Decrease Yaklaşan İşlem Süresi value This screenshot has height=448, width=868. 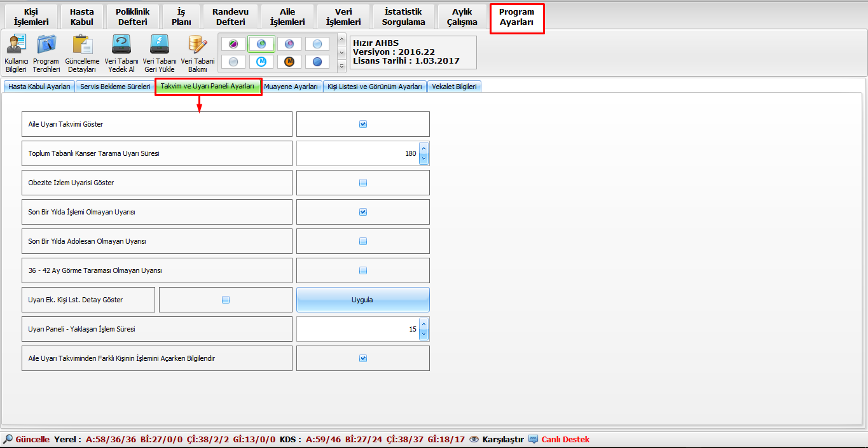pos(424,334)
